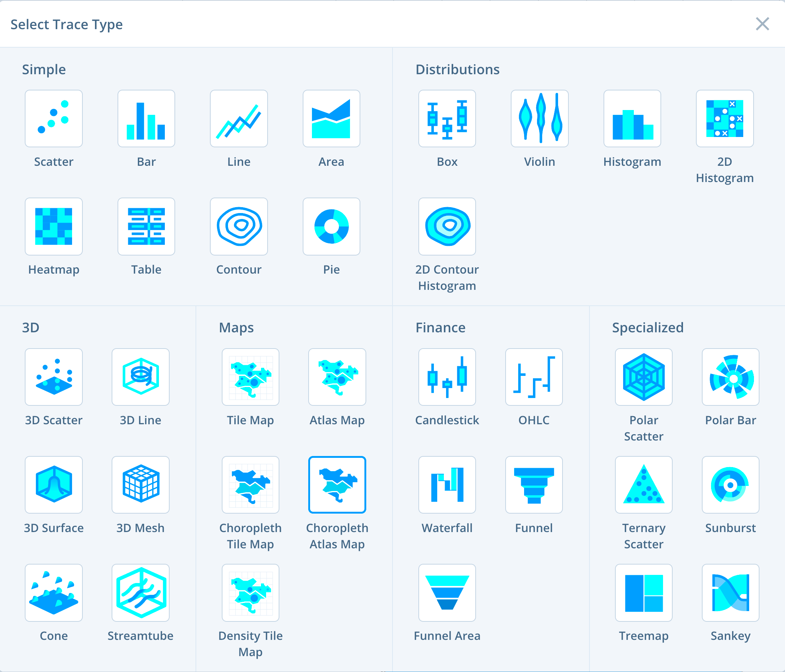Select the Box plot icon
Viewport: 785px width, 672px height.
pos(447,119)
